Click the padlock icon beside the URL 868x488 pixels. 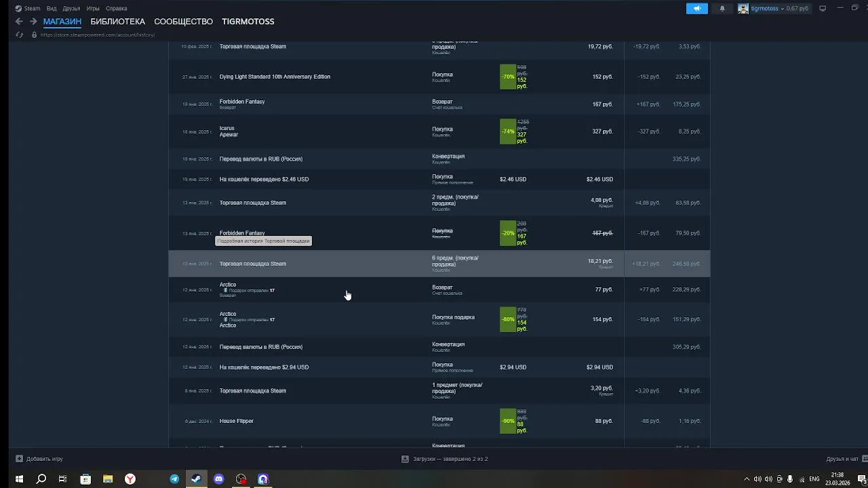tap(34, 35)
